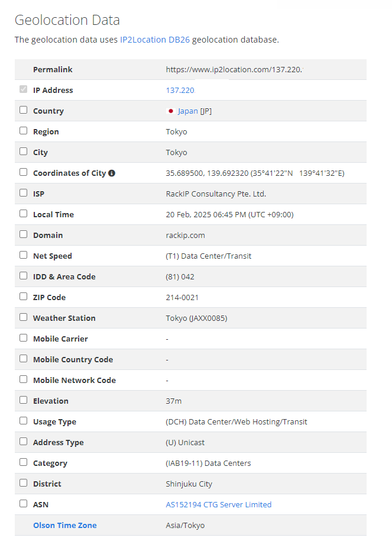Tick the Domain checkbox
392x544 pixels.
tap(23, 234)
